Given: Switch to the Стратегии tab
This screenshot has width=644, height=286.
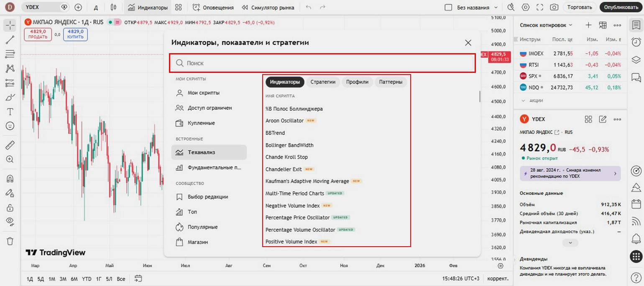Looking at the screenshot, I should [x=323, y=82].
